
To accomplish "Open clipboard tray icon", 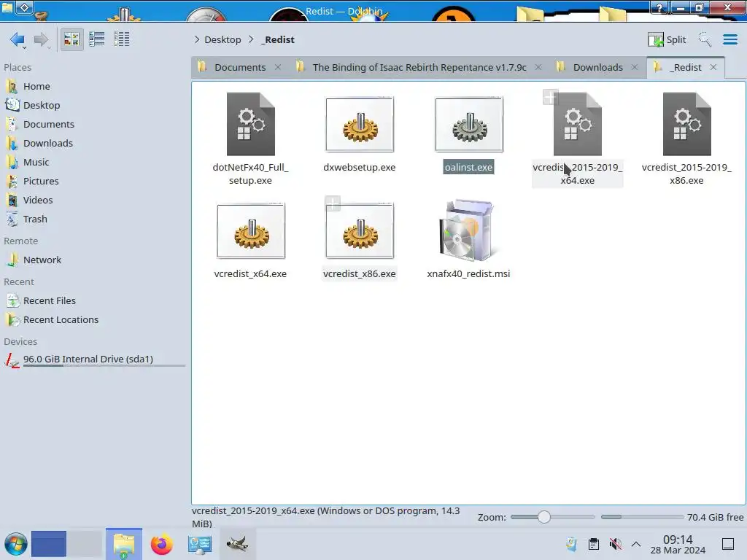I will [x=594, y=544].
